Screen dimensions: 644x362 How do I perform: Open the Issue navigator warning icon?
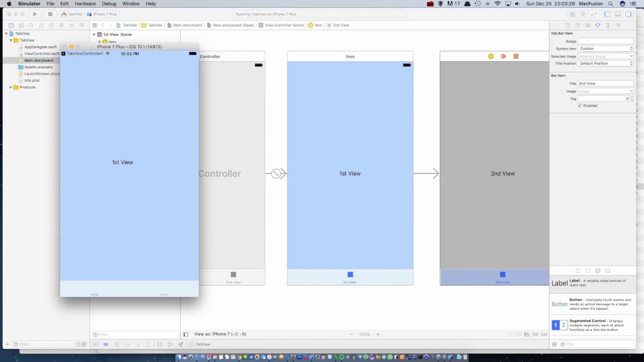41,25
